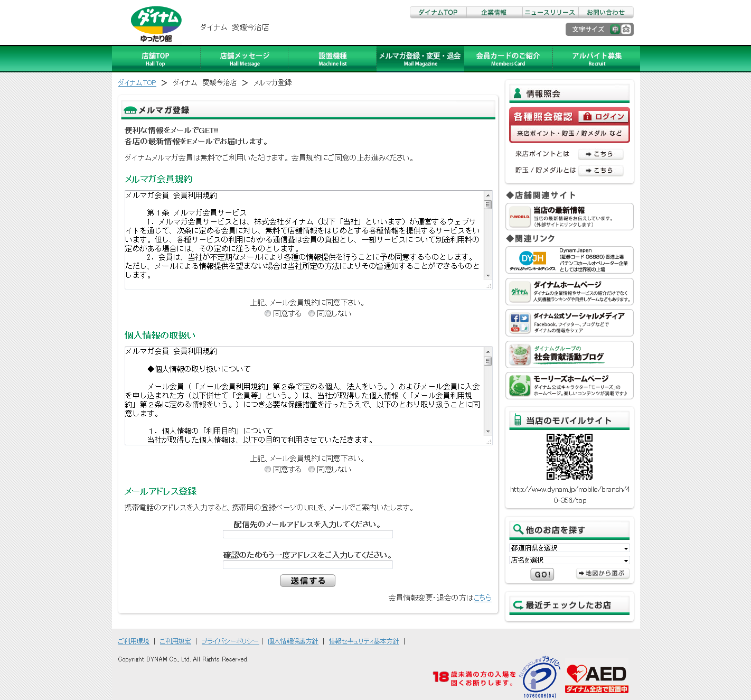Click the AED installed badge
Viewport: 751px width, 700px height.
[x=597, y=679]
